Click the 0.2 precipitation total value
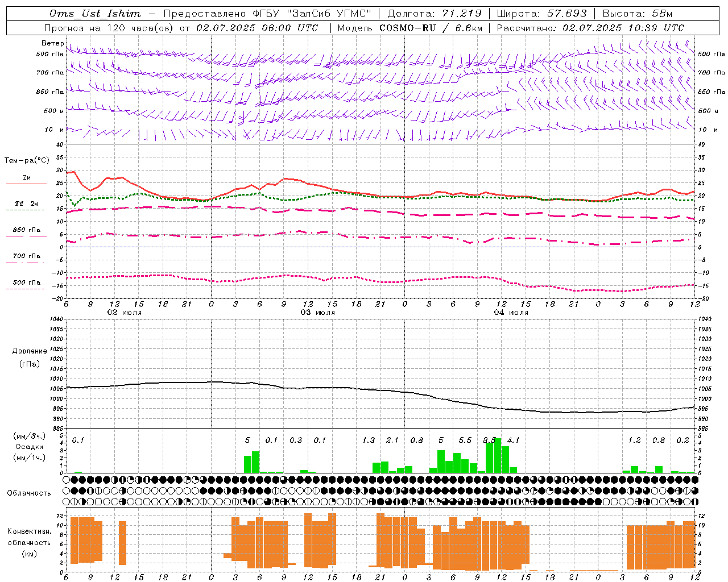Image resolution: width=728 pixels, height=582 pixels. coord(682,440)
